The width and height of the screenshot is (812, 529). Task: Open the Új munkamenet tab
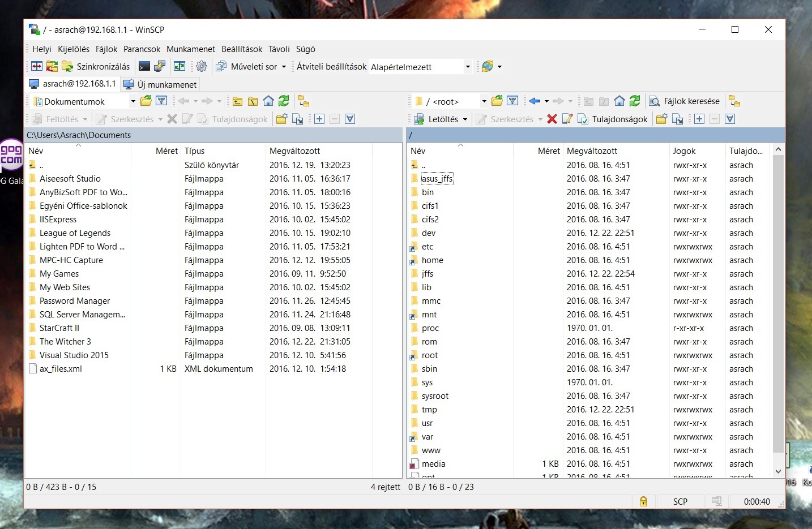click(160, 84)
